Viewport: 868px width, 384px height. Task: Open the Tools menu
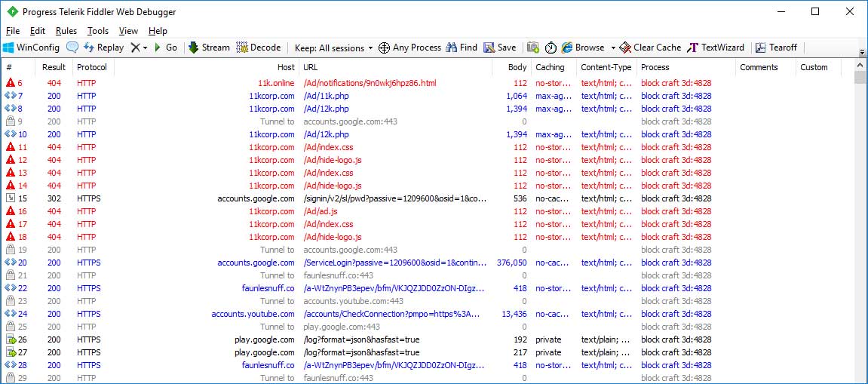coord(98,31)
